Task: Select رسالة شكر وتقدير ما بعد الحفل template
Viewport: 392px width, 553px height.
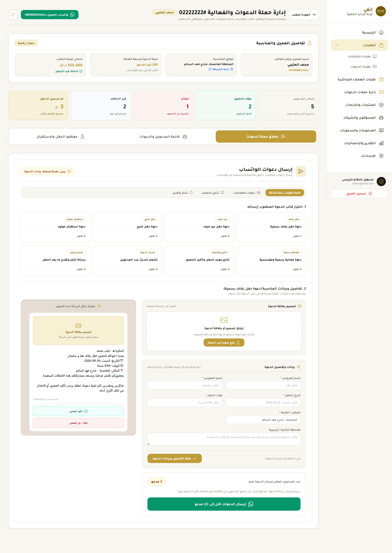Action: 55,260
